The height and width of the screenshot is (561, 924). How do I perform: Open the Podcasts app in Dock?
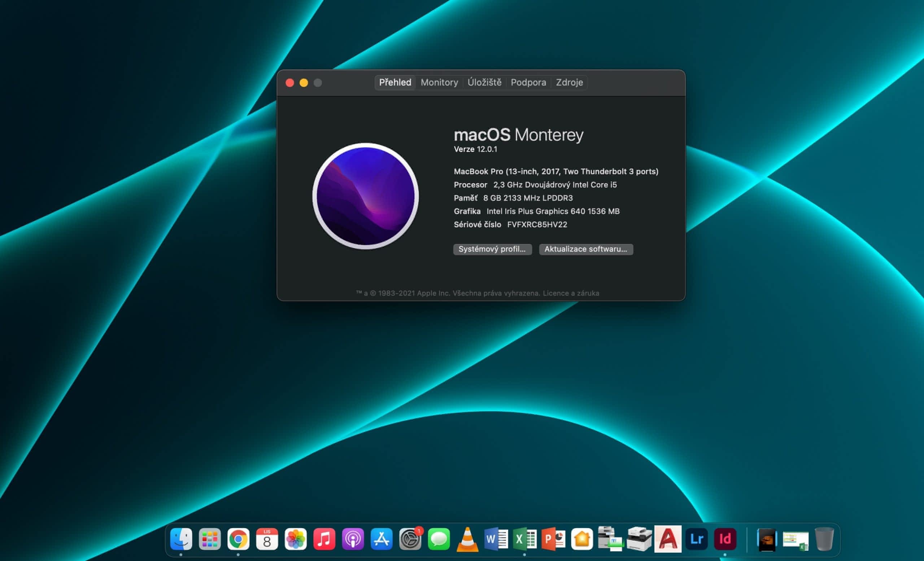353,539
